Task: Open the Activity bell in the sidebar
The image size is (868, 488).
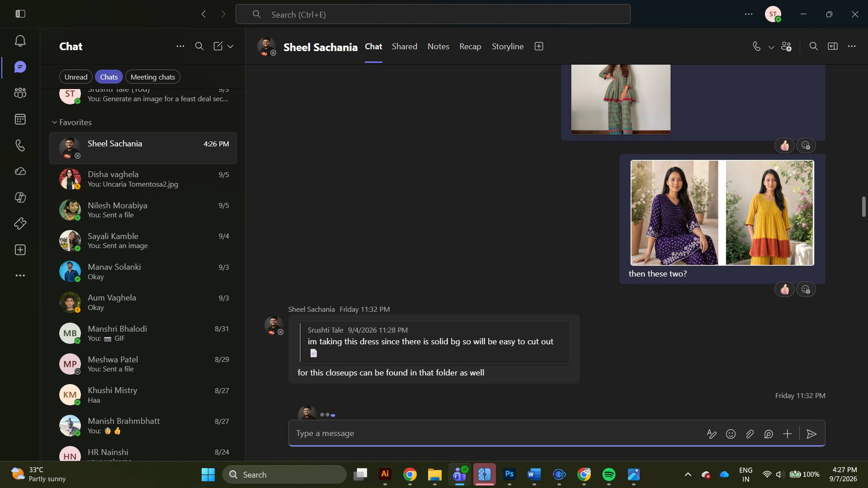Action: point(20,41)
